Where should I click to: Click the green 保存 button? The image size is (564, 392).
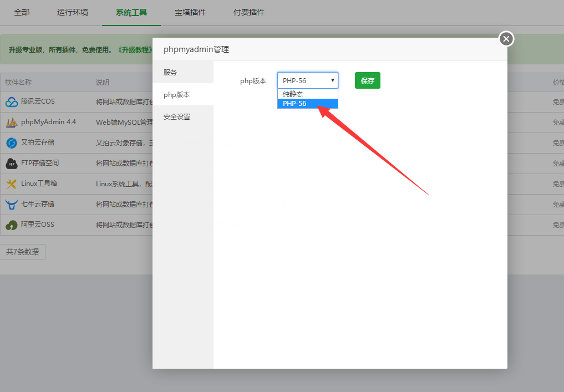pyautogui.click(x=367, y=80)
